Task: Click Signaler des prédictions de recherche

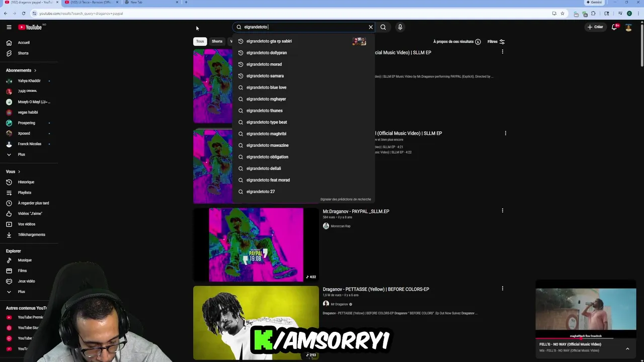Action: (346, 200)
